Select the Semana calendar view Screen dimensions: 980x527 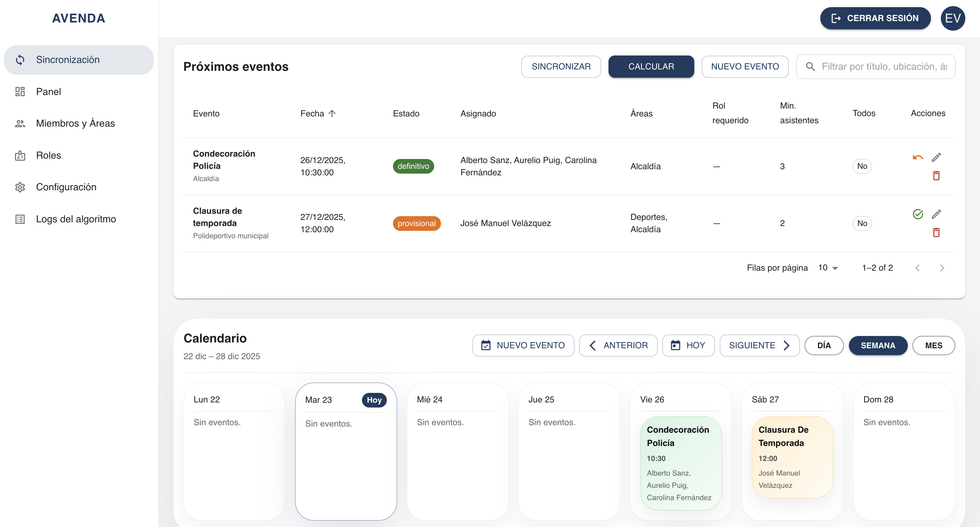(878, 345)
